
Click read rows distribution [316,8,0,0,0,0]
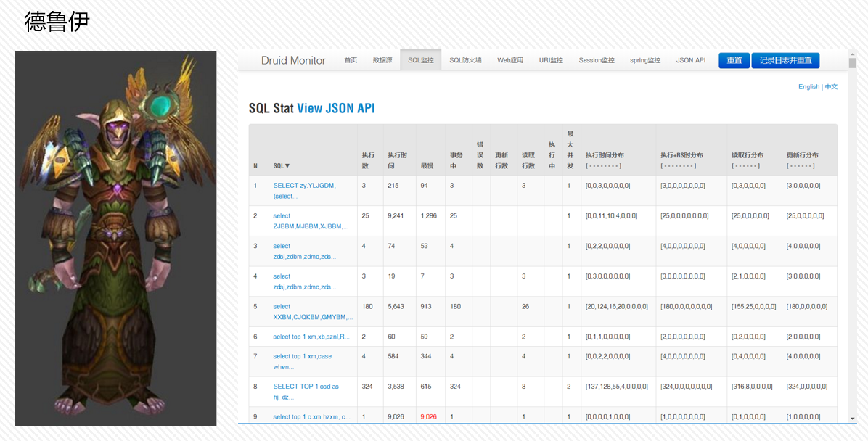(x=753, y=387)
